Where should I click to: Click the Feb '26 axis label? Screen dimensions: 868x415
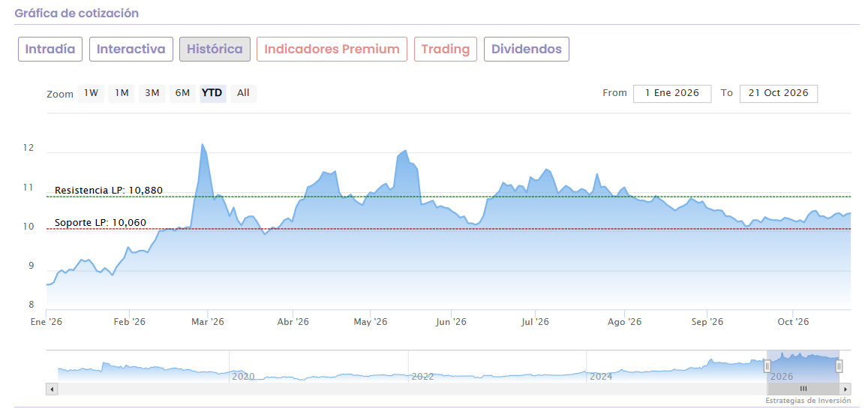coord(129,321)
